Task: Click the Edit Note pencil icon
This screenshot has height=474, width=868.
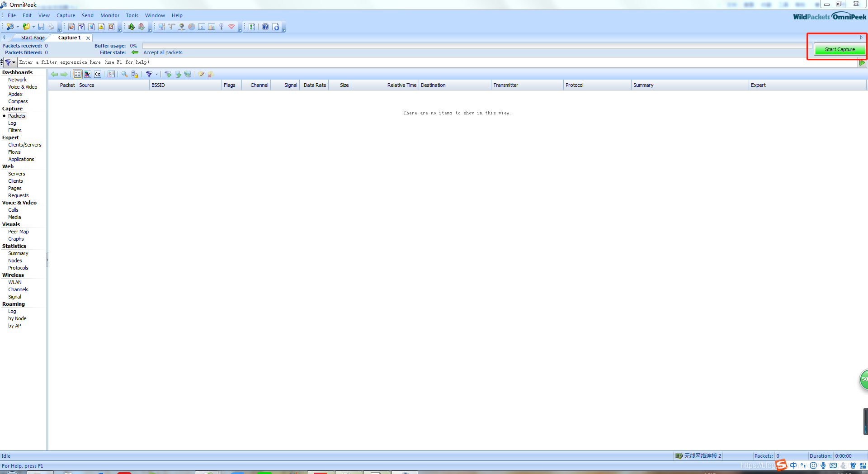Action: pos(201,74)
